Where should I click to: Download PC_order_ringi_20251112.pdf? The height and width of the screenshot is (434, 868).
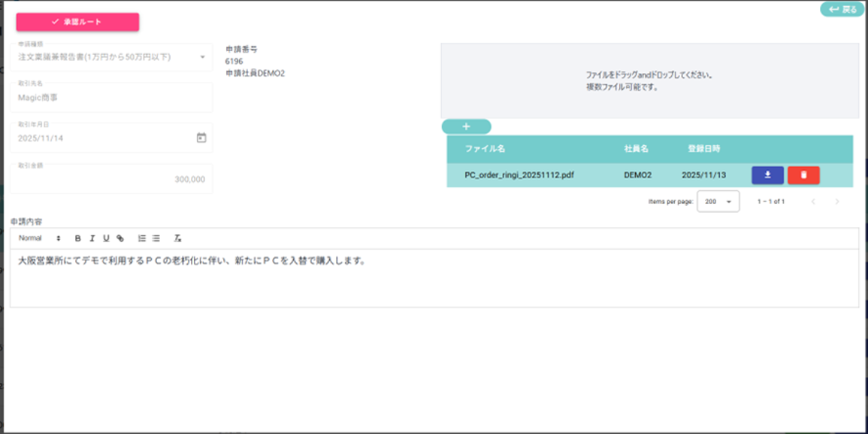point(767,175)
